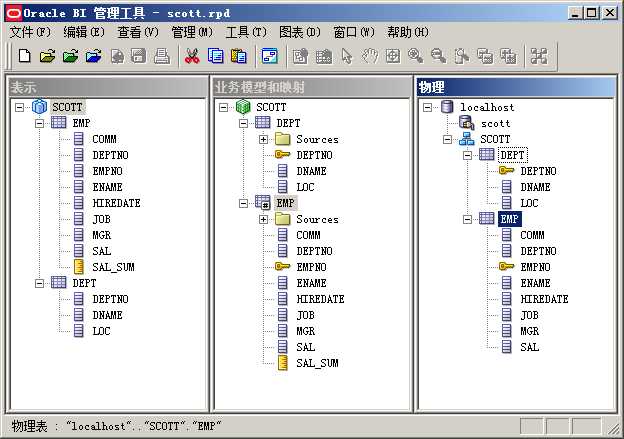Click the Paste toolbar icon
The image size is (624, 439).
238,56
